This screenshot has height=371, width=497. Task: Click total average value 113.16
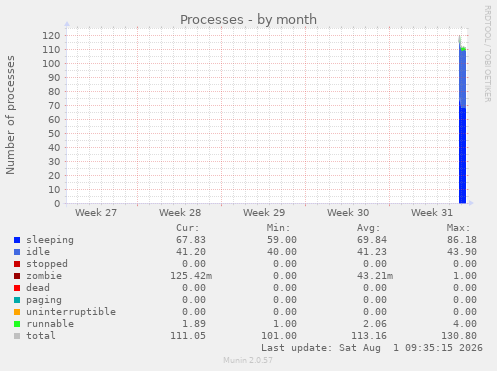click(369, 336)
